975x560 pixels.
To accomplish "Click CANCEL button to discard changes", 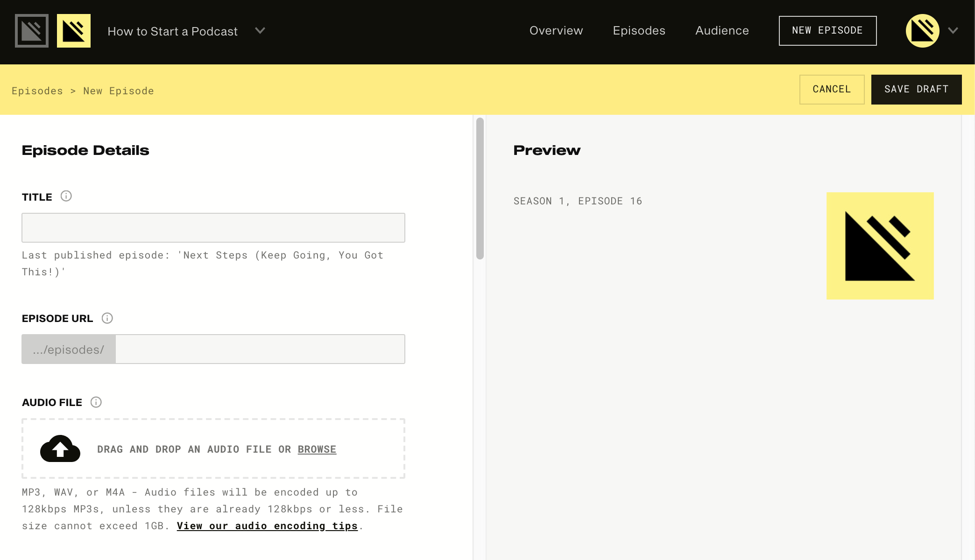I will pos(832,89).
